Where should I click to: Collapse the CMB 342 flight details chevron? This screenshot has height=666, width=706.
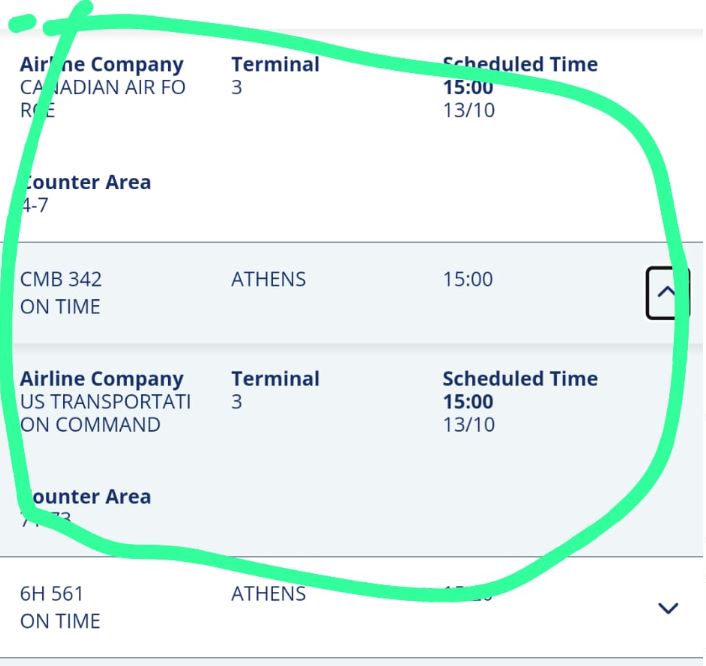coord(668,293)
